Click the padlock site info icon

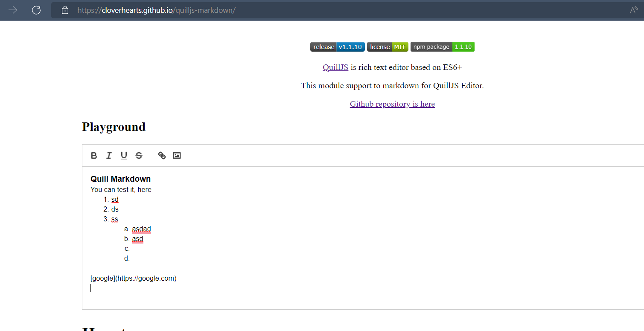65,10
